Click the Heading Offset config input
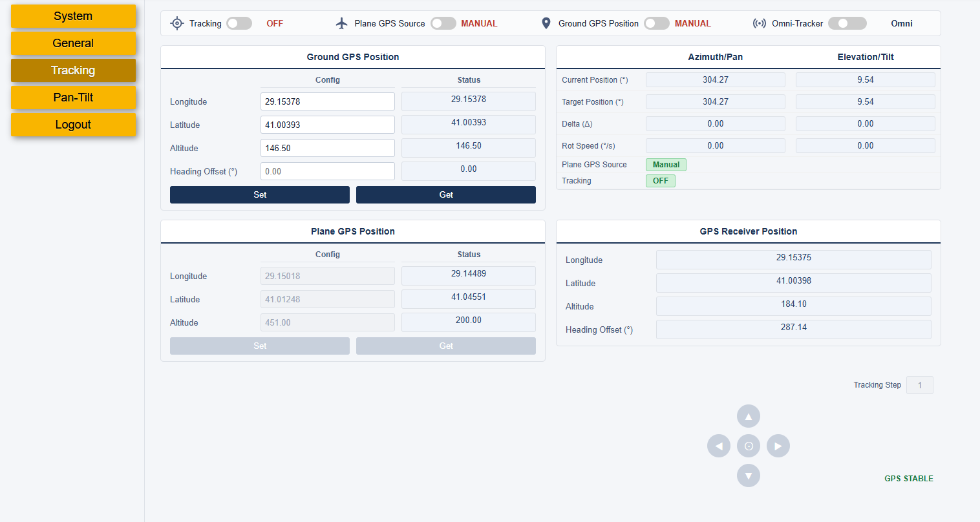Screen dimensions: 980x522 point(328,171)
